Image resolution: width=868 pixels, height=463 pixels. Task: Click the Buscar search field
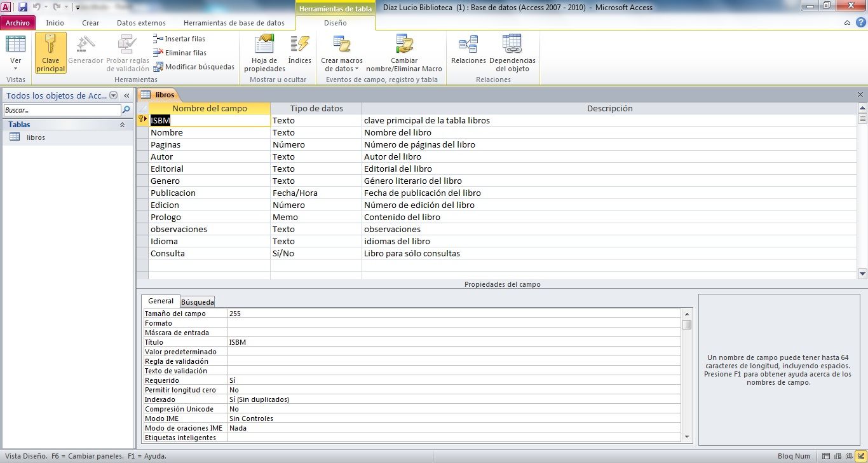(x=62, y=111)
